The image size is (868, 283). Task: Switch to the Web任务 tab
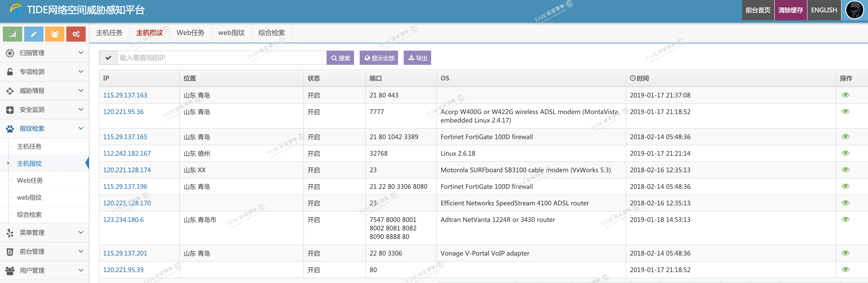click(x=190, y=33)
